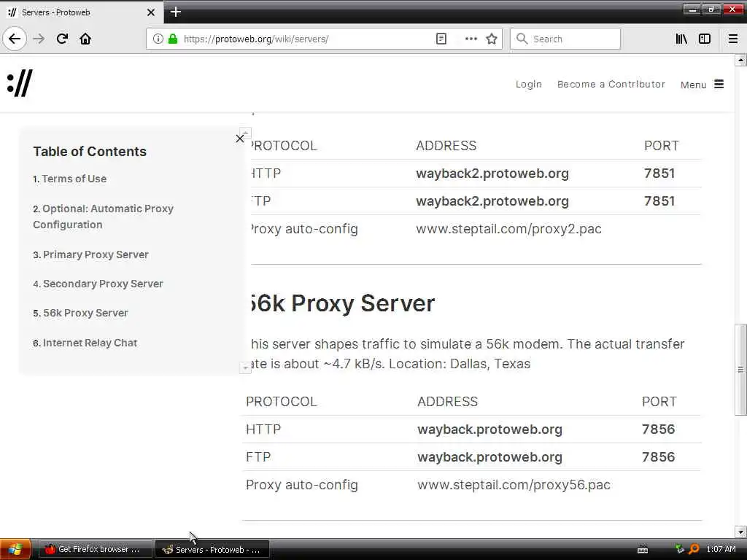Open the Firefox home page icon
This screenshot has width=747, height=560.
[x=85, y=39]
